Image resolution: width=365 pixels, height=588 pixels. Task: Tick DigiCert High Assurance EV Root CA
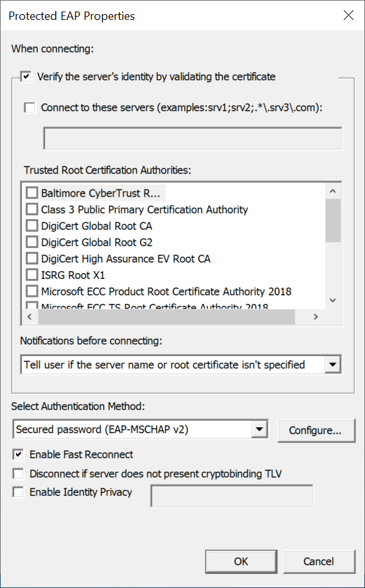pyautogui.click(x=32, y=259)
